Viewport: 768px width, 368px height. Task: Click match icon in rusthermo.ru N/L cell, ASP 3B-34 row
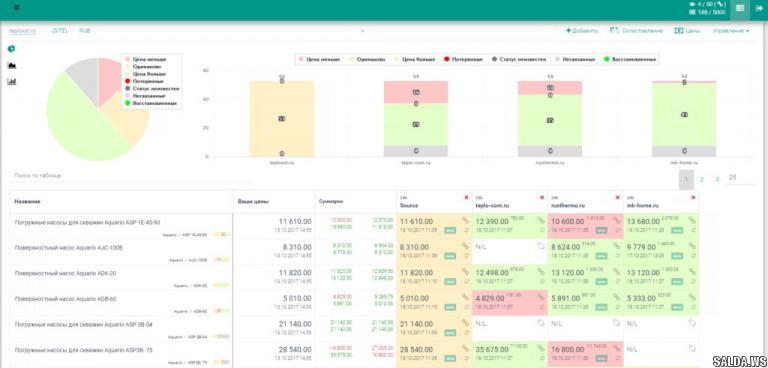click(x=616, y=323)
